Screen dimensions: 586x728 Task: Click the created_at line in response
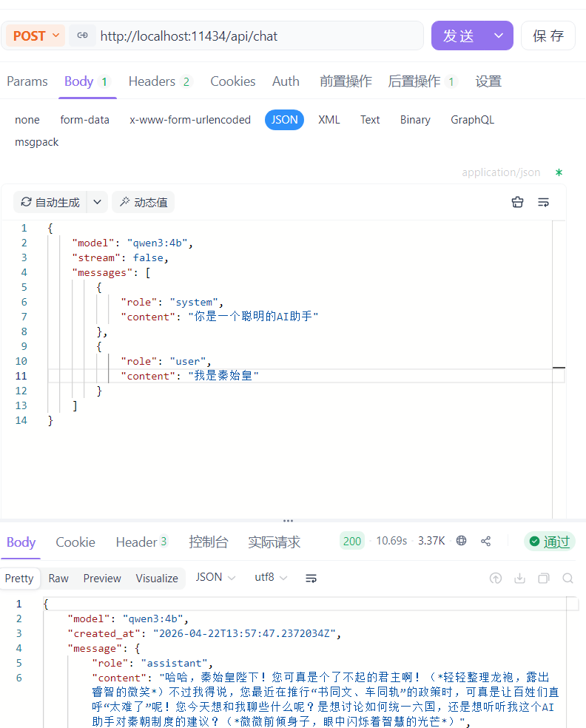tap(204, 634)
